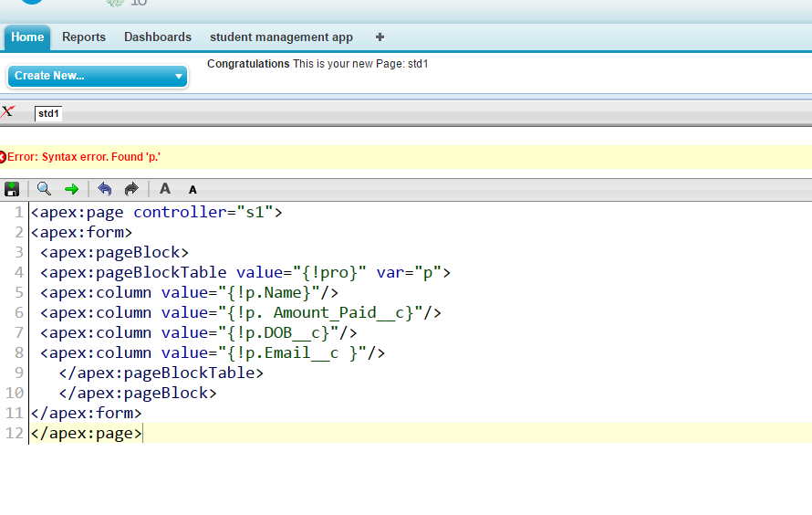Click the Save icon in editor toolbar

click(12, 189)
